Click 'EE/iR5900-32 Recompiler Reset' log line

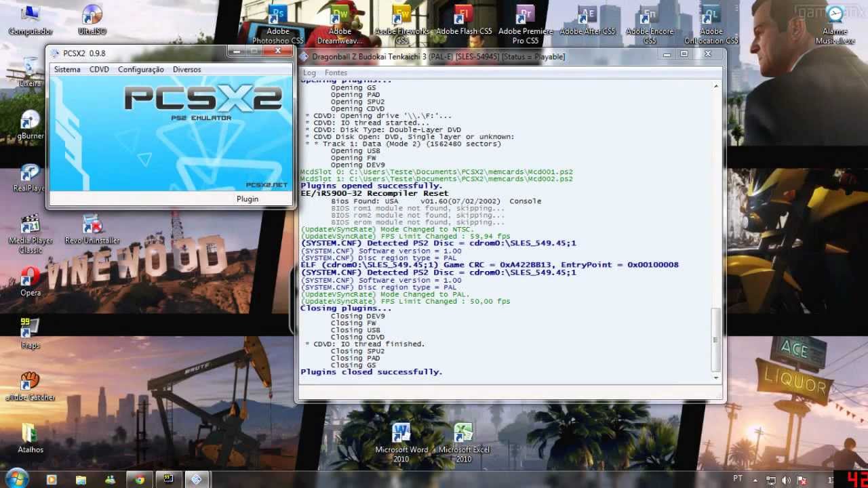pyautogui.click(x=374, y=193)
